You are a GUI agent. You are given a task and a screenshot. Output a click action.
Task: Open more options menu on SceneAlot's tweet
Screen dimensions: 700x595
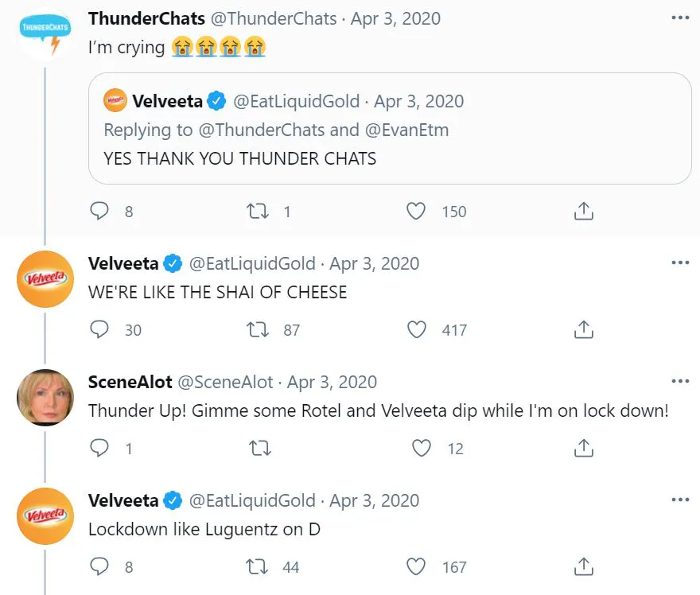coord(680,381)
